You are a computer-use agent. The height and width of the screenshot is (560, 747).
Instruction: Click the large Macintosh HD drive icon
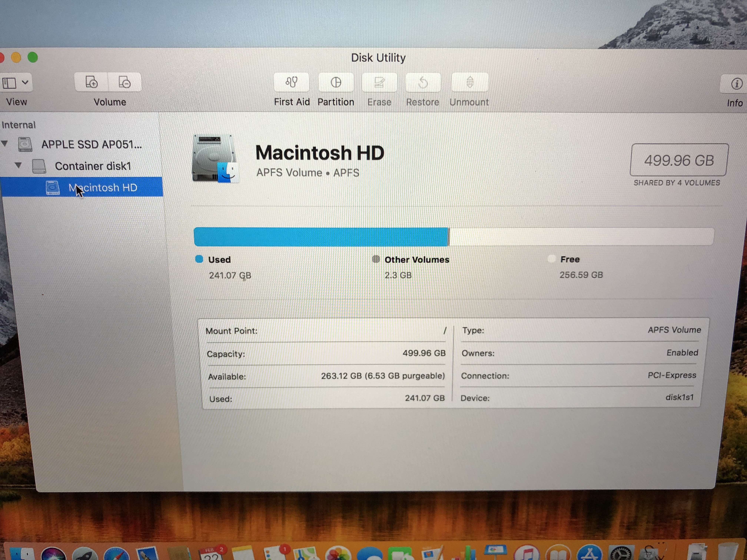point(215,158)
